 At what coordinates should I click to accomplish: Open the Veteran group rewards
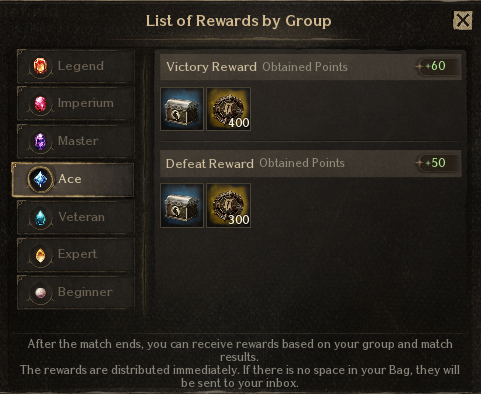pyautogui.click(x=76, y=217)
